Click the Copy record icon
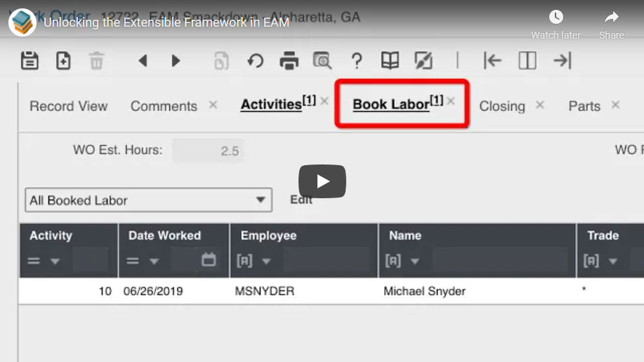 pyautogui.click(x=221, y=61)
